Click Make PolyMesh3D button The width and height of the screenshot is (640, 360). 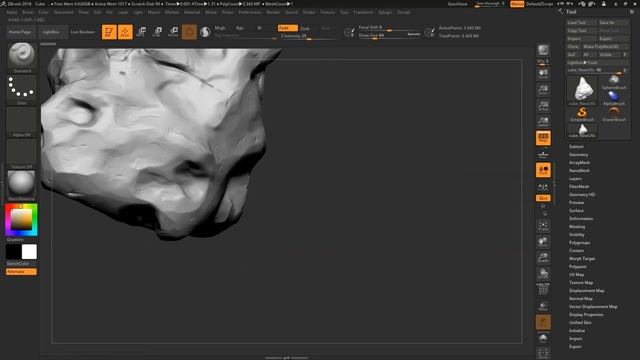(x=605, y=47)
